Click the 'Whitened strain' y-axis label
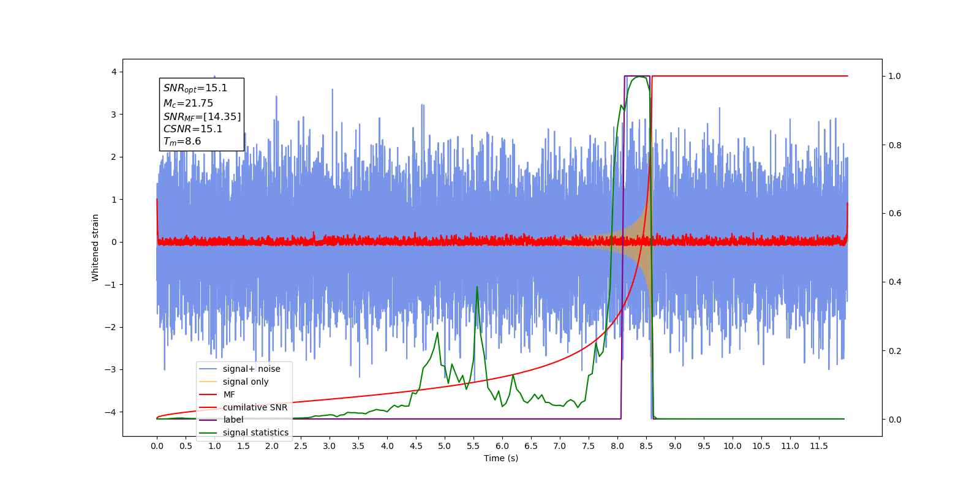980x490 pixels. pos(95,247)
